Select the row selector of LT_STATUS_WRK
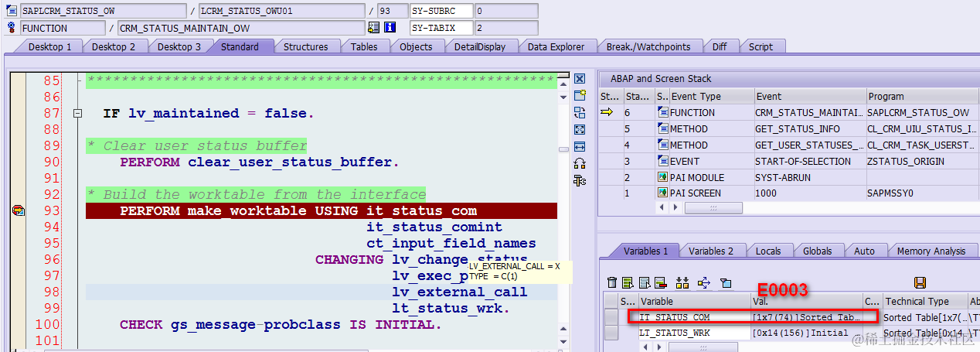This screenshot has height=352, width=980. 611,333
